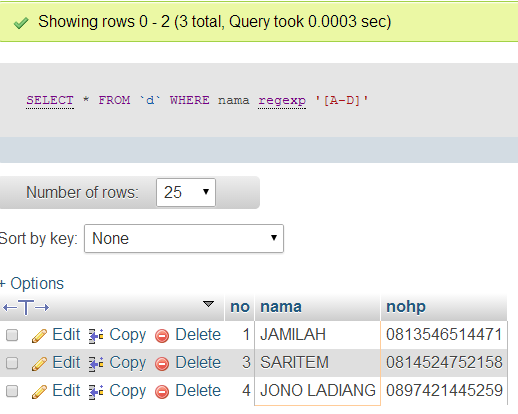Viewport: 518px width, 414px height.
Task: Sort results by the no column
Action: coord(240,307)
